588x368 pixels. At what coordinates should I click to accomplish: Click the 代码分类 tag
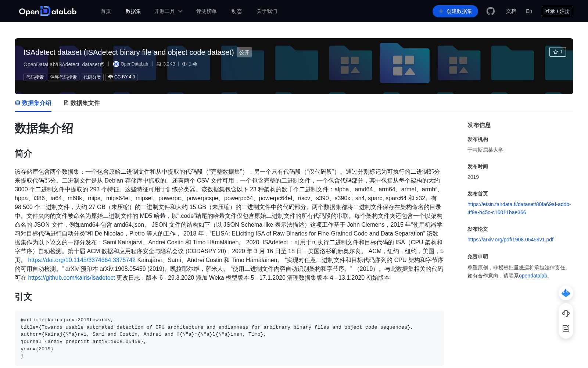click(x=92, y=77)
